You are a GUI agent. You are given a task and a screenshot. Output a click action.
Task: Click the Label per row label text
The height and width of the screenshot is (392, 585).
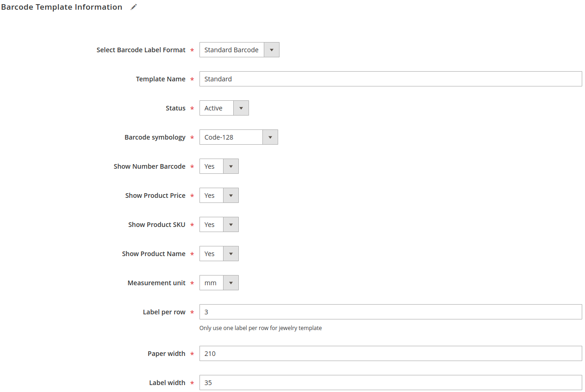(164, 312)
